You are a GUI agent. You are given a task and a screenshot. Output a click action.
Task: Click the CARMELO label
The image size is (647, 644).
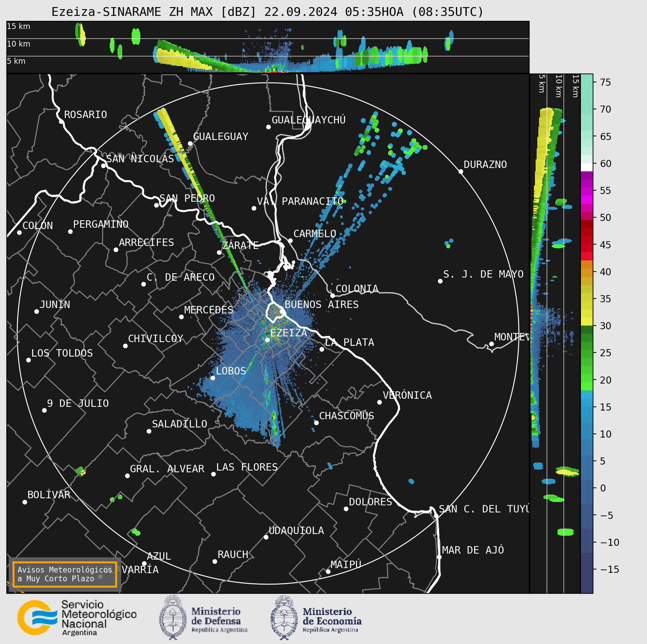(315, 234)
